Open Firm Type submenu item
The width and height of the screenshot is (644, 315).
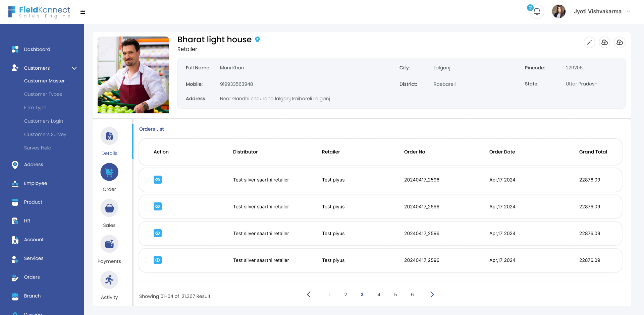click(35, 108)
